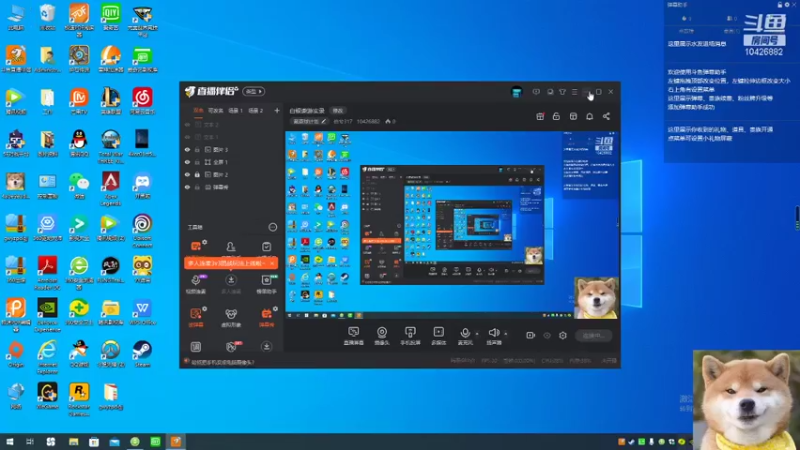Add a screen capture source in the bottom toolbar
This screenshot has height=450, width=800.
[x=354, y=336]
